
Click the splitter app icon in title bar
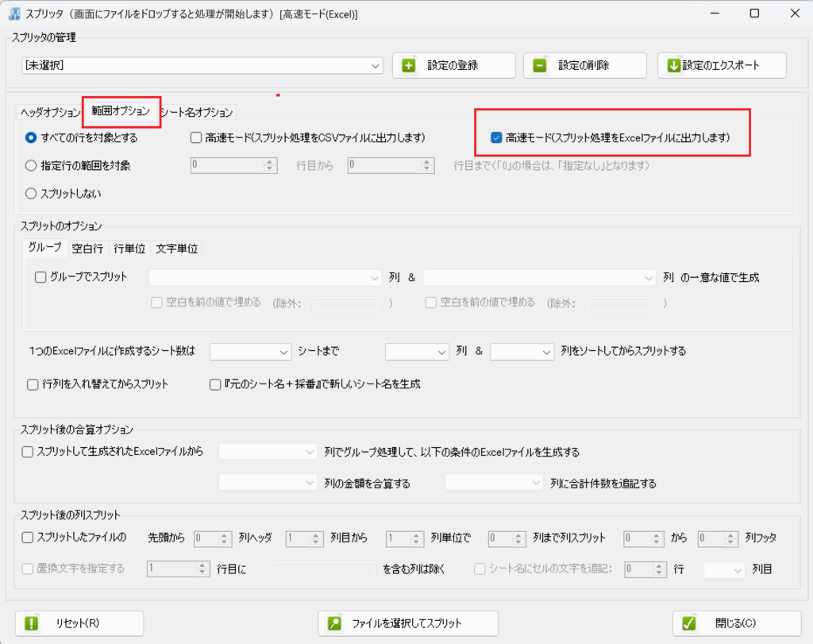pyautogui.click(x=14, y=14)
